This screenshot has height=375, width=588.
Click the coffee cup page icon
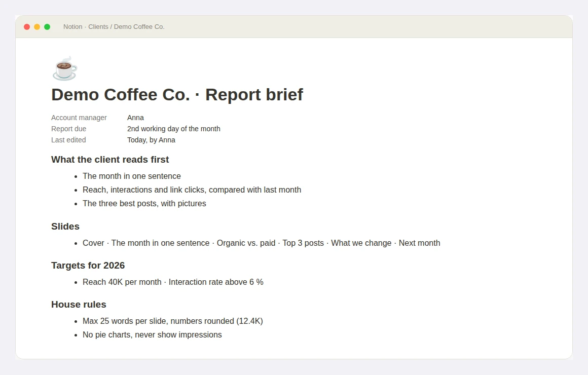pos(64,68)
